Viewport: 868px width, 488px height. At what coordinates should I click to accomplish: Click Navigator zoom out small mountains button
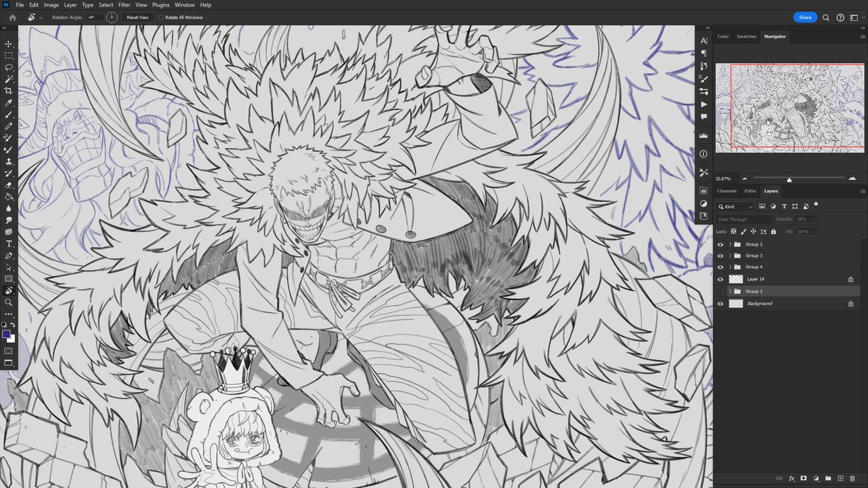click(x=744, y=178)
